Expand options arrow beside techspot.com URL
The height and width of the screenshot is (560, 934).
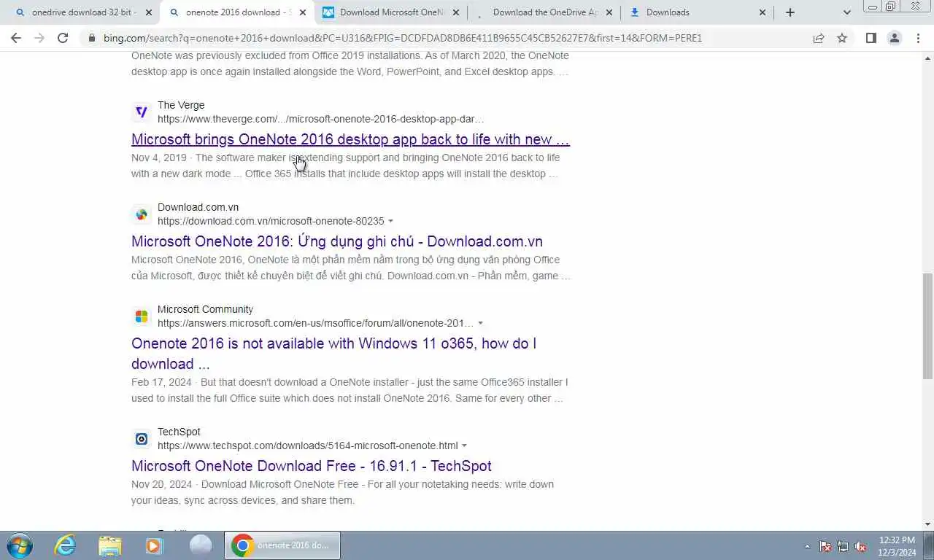(465, 446)
